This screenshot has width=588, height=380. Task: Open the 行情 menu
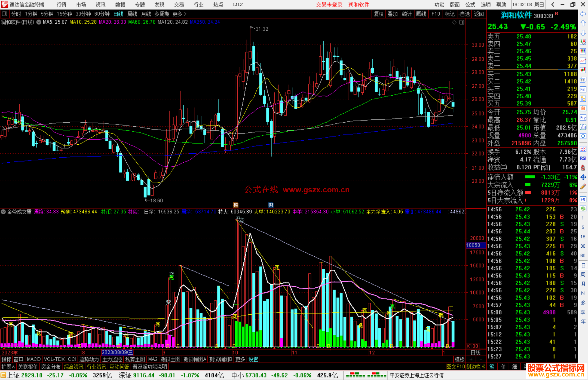click(61, 5)
